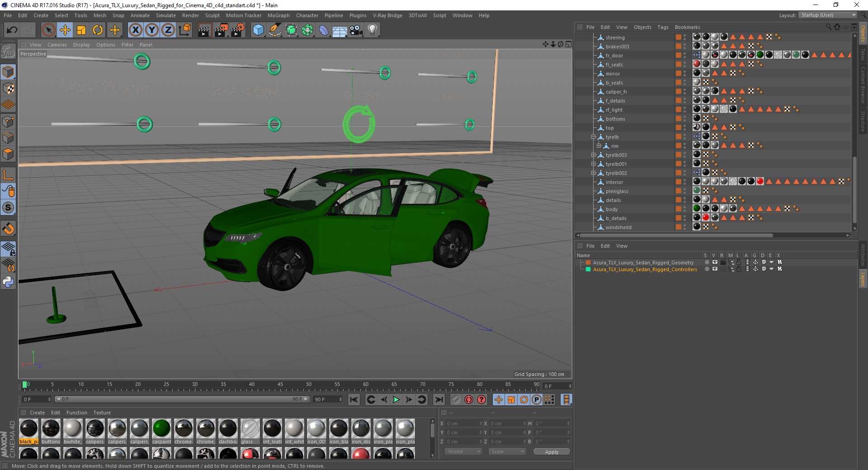The height and width of the screenshot is (470, 868).
Task: Toggle coordinate system icon
Action: [184, 30]
